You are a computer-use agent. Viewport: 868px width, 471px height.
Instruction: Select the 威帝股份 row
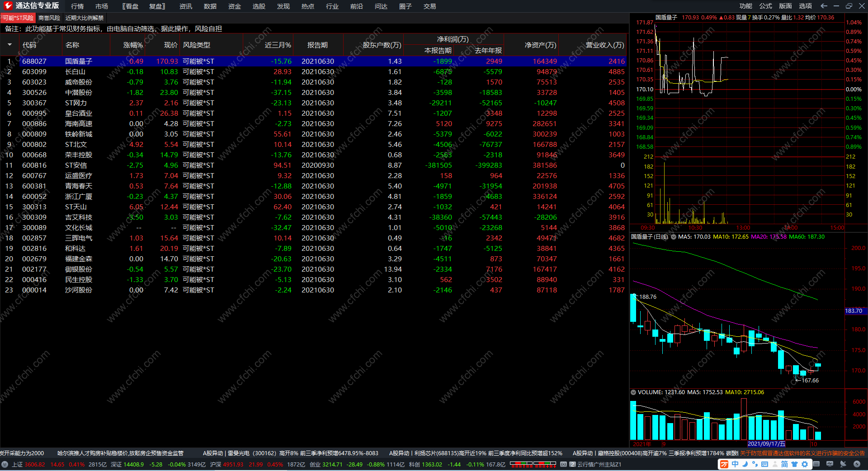coord(314,82)
